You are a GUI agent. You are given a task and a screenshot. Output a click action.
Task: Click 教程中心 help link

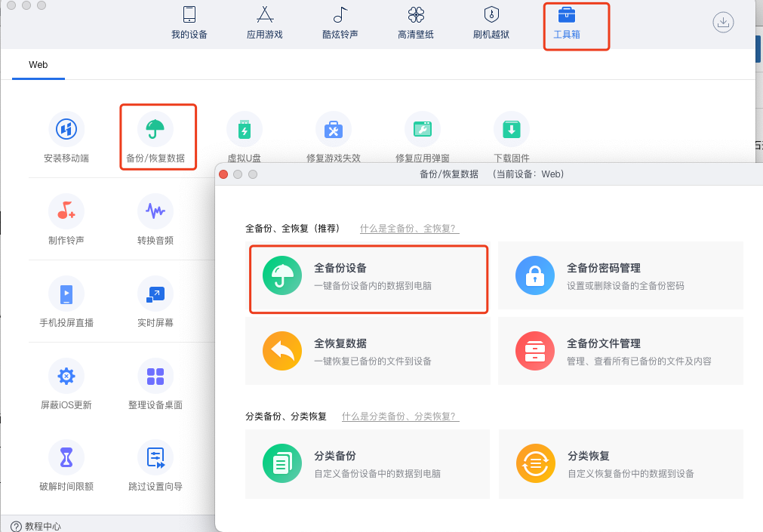click(36, 526)
